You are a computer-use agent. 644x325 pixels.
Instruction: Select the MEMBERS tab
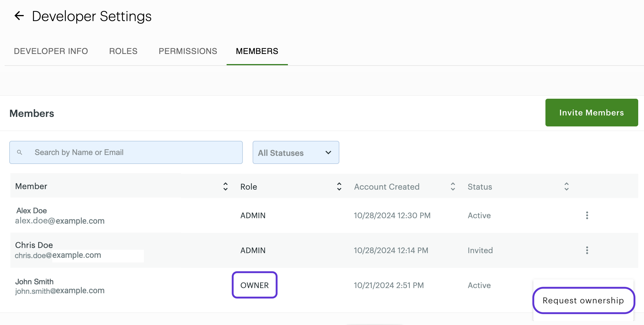click(x=257, y=51)
